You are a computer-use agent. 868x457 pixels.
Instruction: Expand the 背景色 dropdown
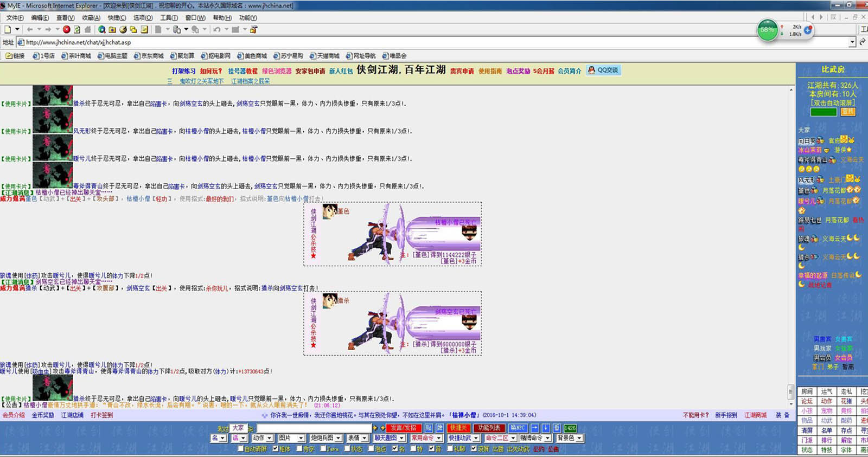coord(569,437)
